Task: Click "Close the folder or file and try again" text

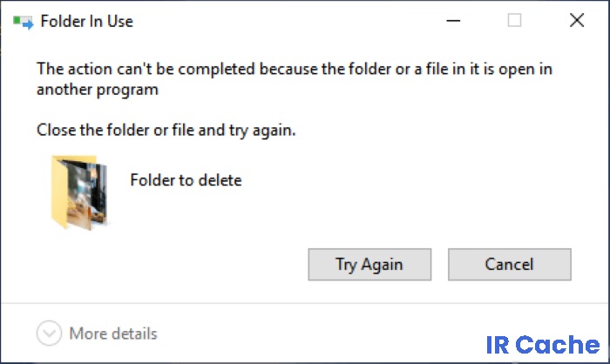Action: tap(166, 130)
